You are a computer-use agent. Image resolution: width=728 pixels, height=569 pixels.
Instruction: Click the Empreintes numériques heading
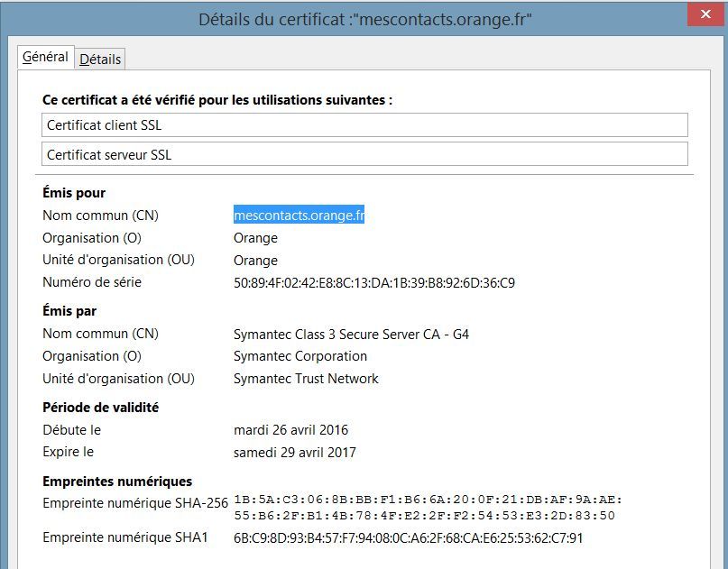coord(117,482)
